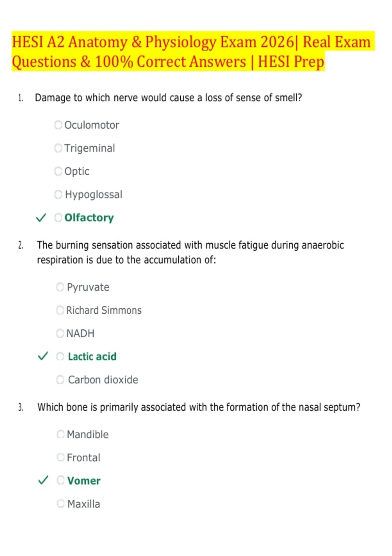
Task: Select the Optic answer radio
Action: [58, 171]
